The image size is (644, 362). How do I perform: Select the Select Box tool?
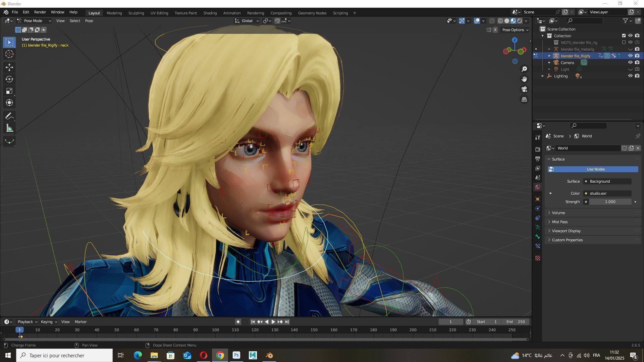click(x=9, y=42)
